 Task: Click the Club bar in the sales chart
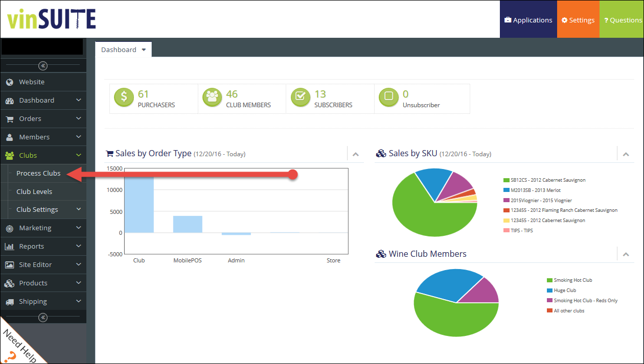pyautogui.click(x=139, y=204)
